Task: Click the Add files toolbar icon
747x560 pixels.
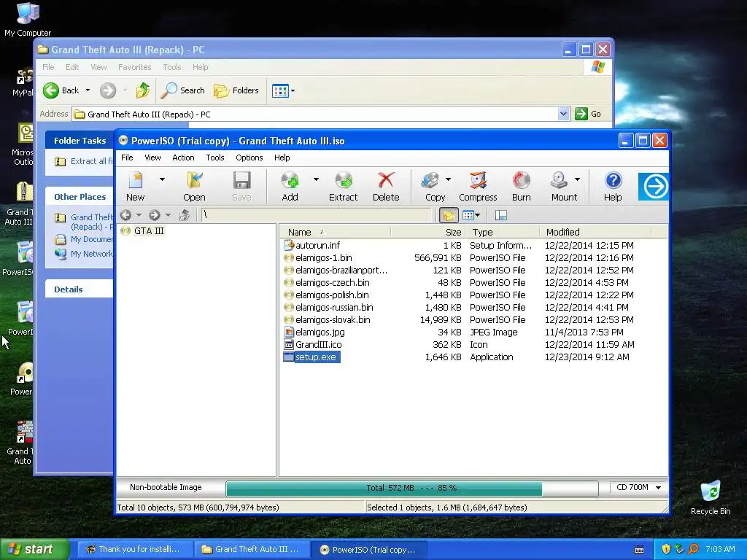Action: coord(290,186)
